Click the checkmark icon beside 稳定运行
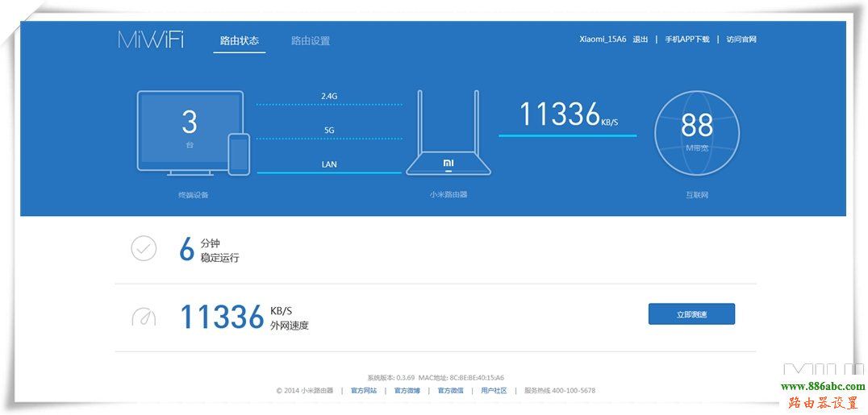This screenshot has width=868, height=415. tap(144, 249)
